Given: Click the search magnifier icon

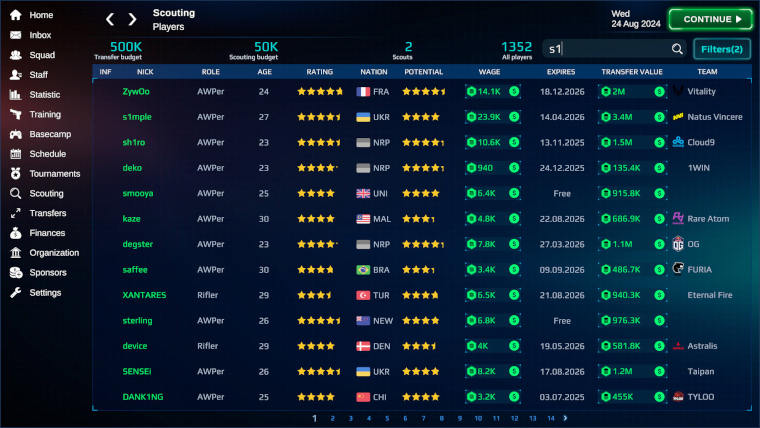Looking at the screenshot, I should (677, 49).
